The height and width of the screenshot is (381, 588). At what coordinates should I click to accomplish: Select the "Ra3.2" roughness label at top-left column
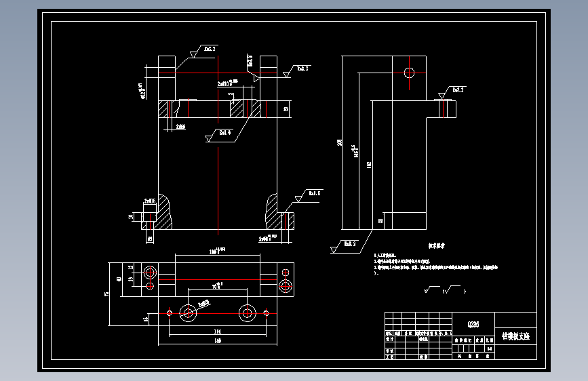tap(210, 49)
